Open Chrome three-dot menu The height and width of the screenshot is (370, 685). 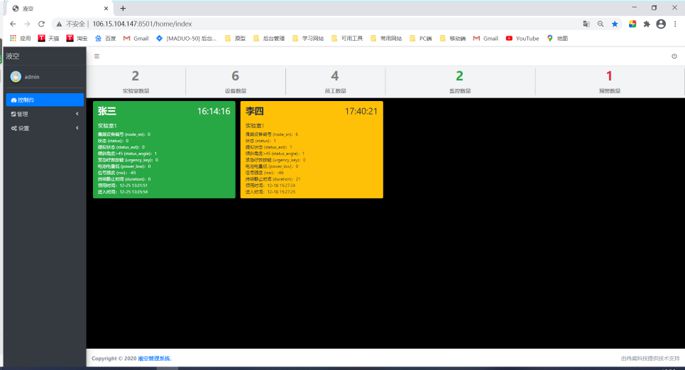tap(675, 24)
